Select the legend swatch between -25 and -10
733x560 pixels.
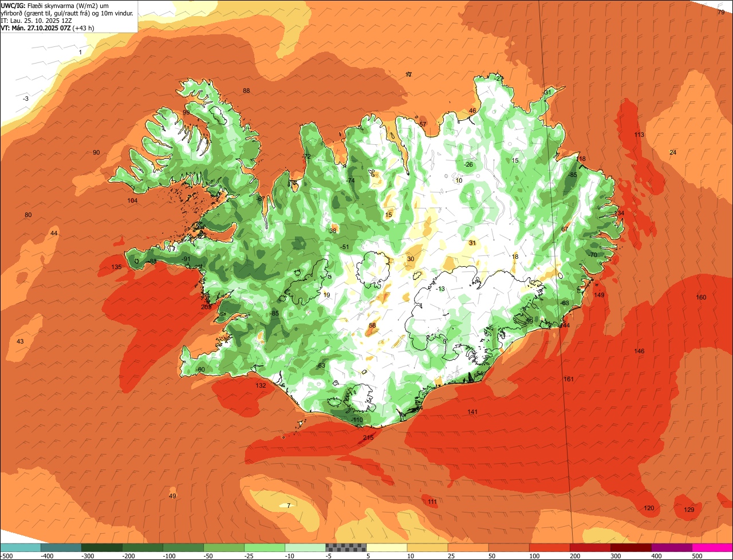(x=264, y=547)
